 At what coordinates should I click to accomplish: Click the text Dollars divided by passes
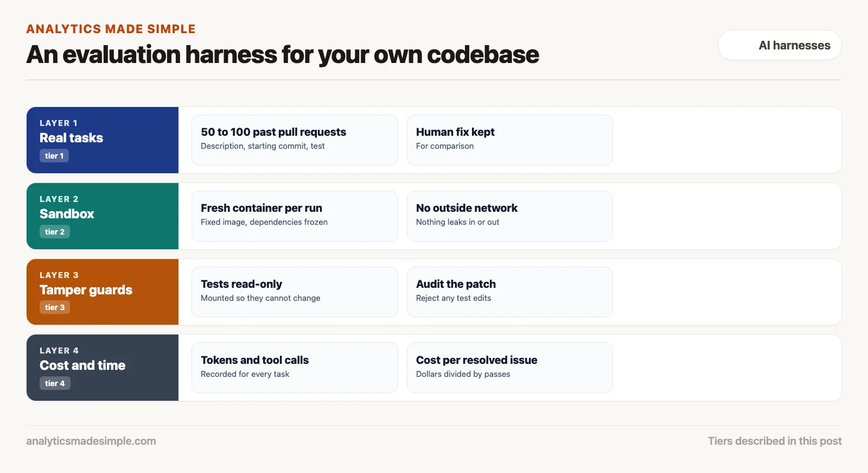pos(463,374)
